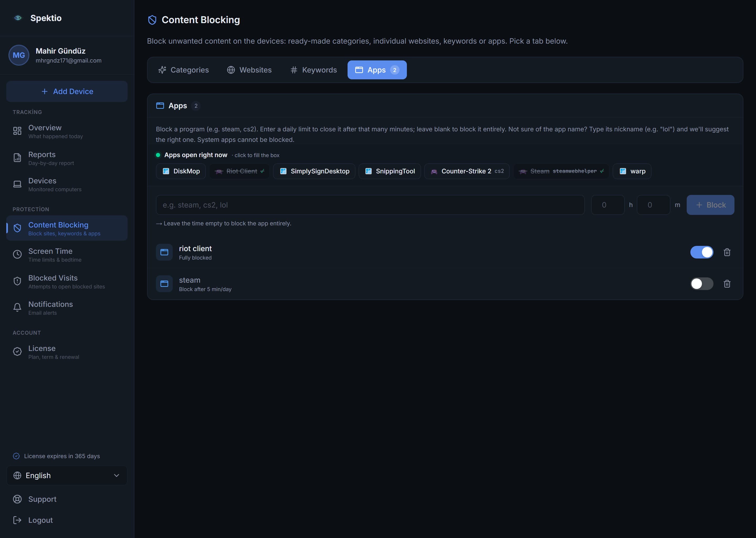Switch to the Websites tab
Image resolution: width=756 pixels, height=538 pixels.
pyautogui.click(x=249, y=70)
